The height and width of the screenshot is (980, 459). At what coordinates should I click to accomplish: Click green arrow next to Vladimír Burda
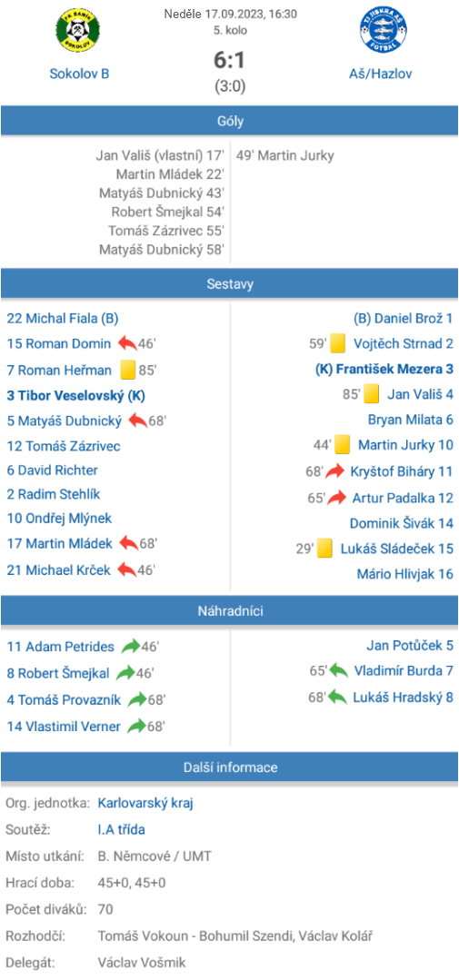point(338,670)
